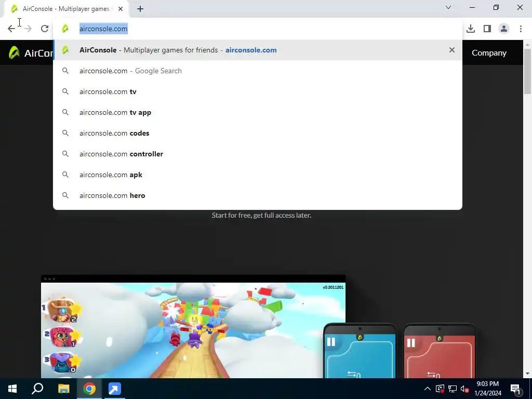Click the address bar with airconsole.com

258,29
